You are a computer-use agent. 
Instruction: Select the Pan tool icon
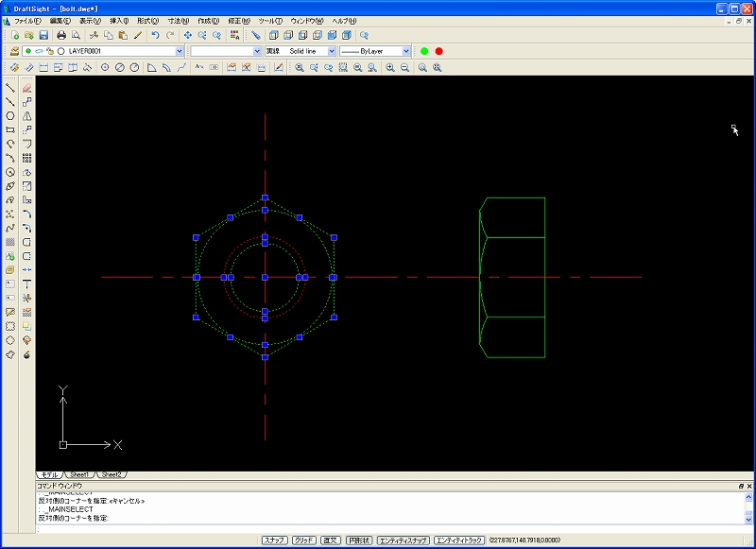pyautogui.click(x=187, y=35)
